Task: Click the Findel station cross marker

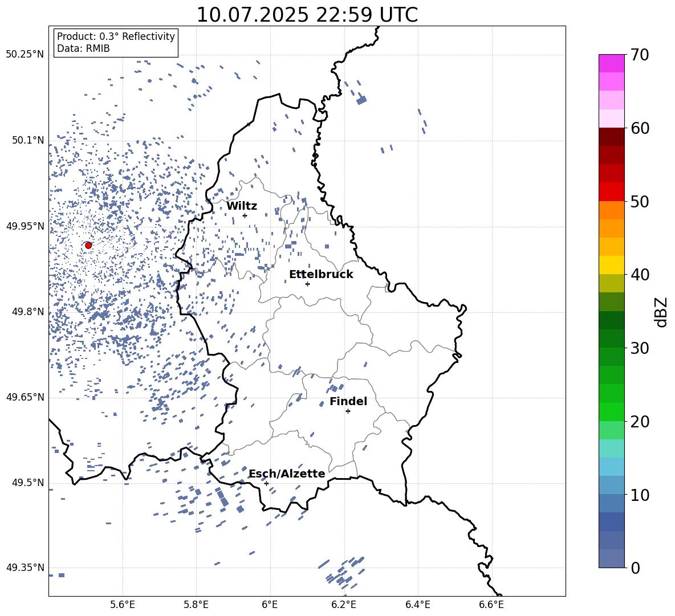Action: pos(348,411)
